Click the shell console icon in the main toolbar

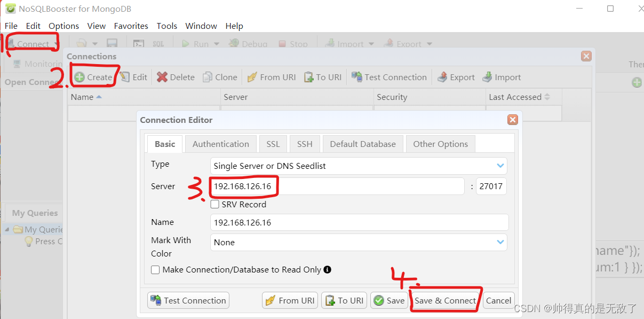point(139,44)
